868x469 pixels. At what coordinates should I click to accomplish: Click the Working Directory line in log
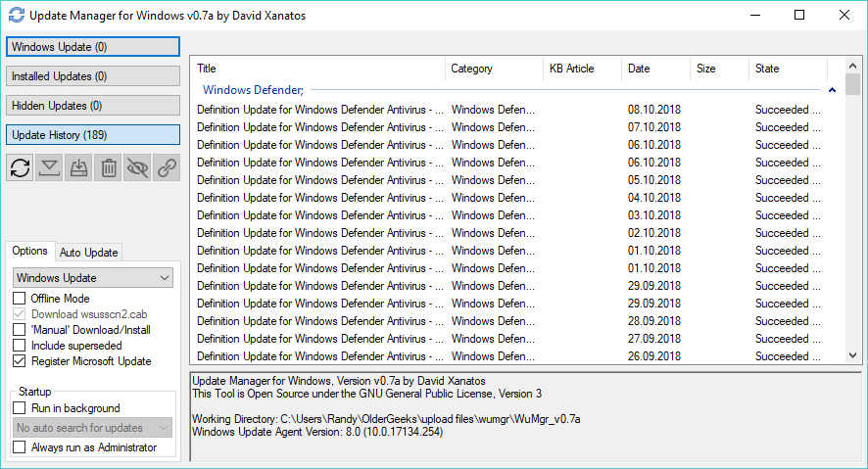pyautogui.click(x=386, y=419)
